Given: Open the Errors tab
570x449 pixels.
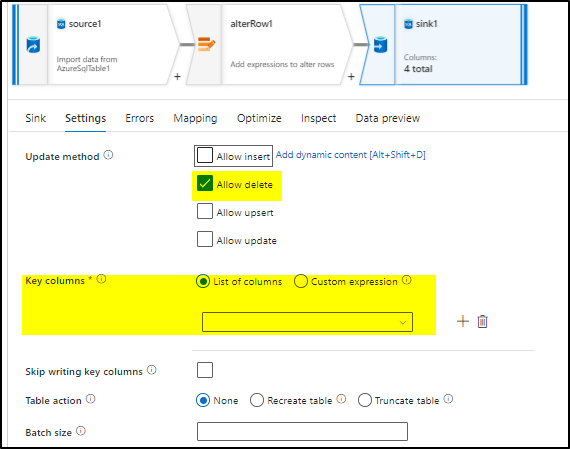Looking at the screenshot, I should tap(140, 118).
